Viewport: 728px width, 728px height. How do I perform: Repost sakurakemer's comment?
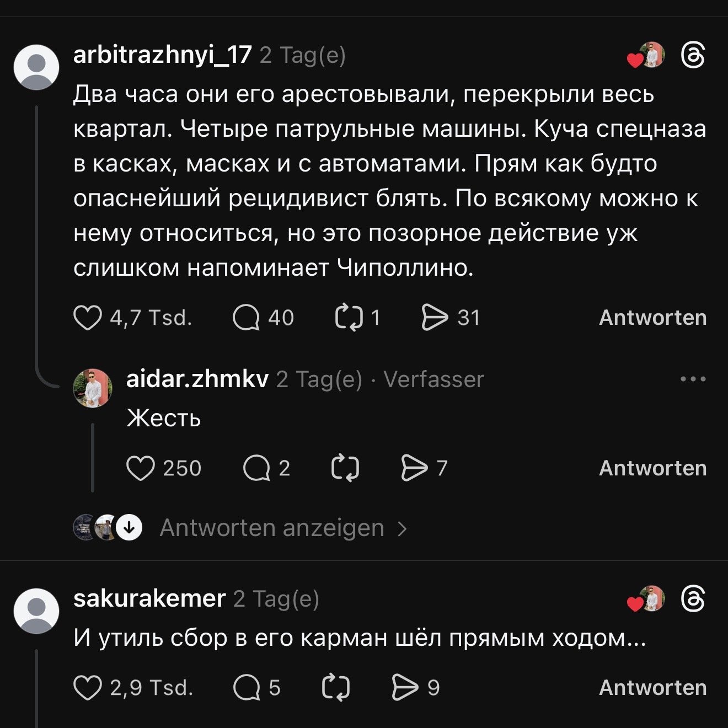pos(335,688)
